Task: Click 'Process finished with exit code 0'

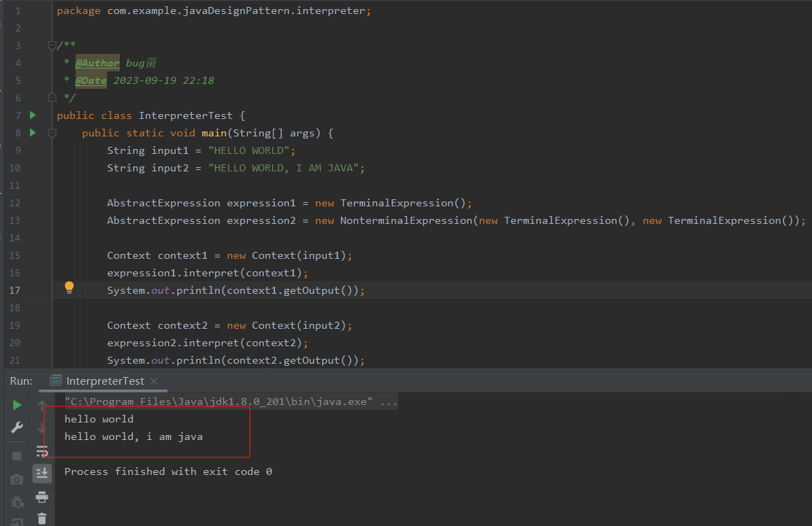Action: (x=168, y=471)
